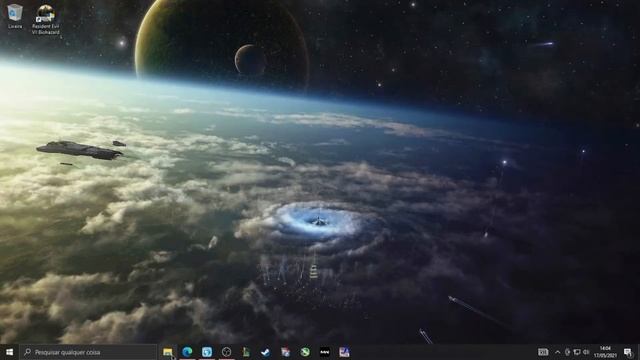
Task: Expand hidden system tray icons
Action: [558, 352]
